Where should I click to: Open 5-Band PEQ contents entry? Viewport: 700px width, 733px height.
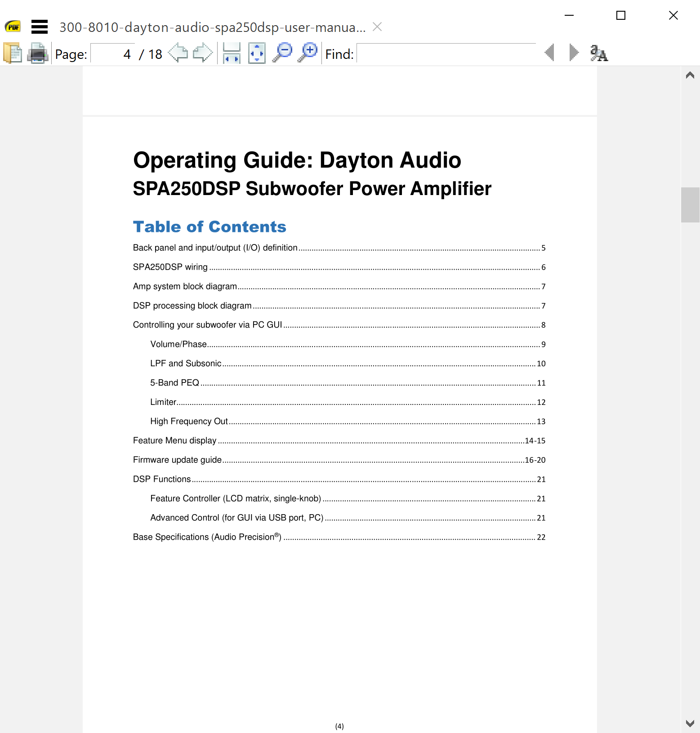click(x=348, y=383)
